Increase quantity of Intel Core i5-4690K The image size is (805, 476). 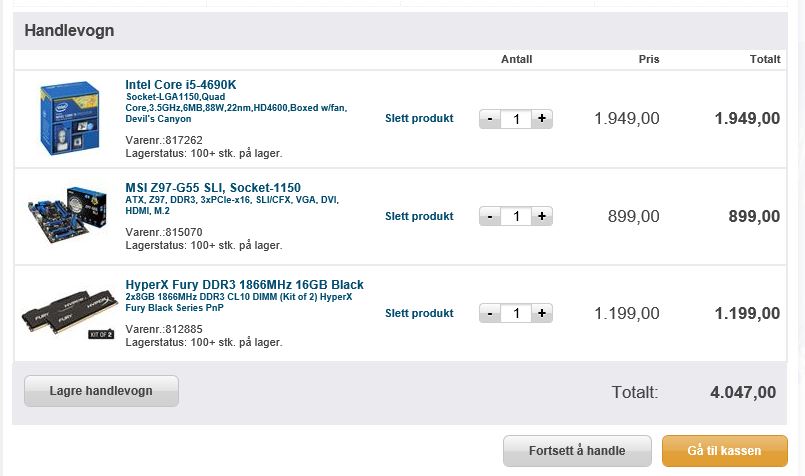click(542, 119)
